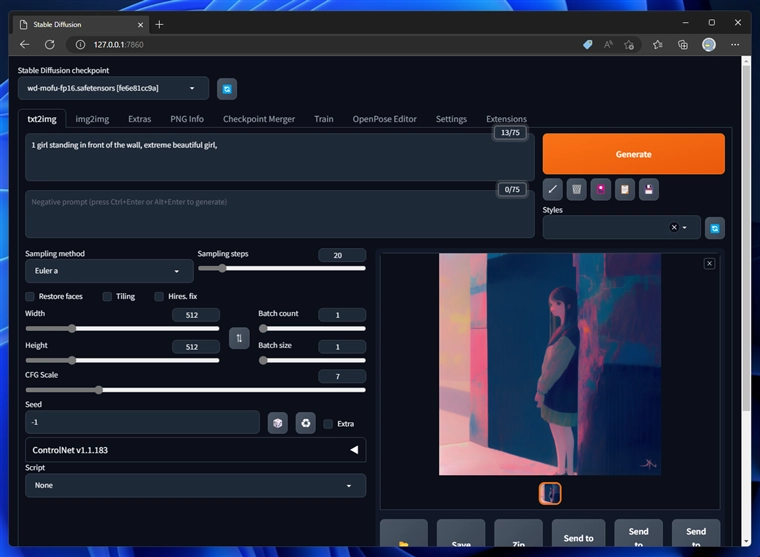The image size is (760, 557).
Task: Click the Seed input field
Action: (142, 422)
